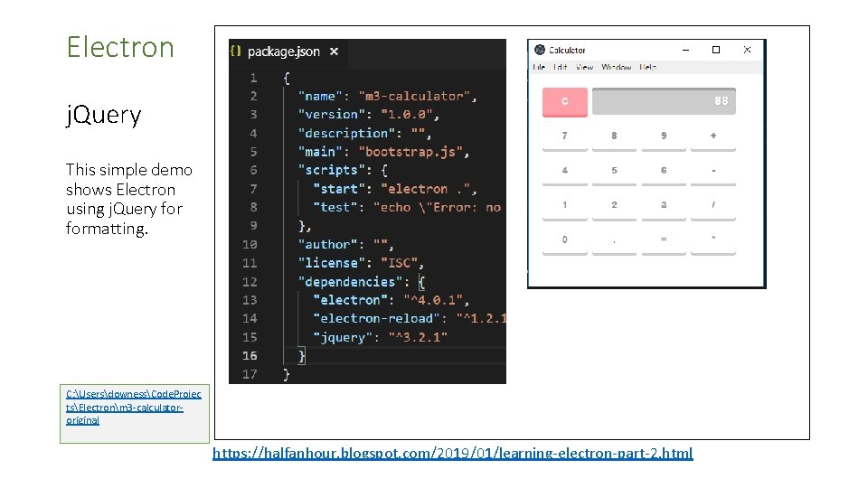Open the Edit menu in Calculator

click(x=561, y=67)
